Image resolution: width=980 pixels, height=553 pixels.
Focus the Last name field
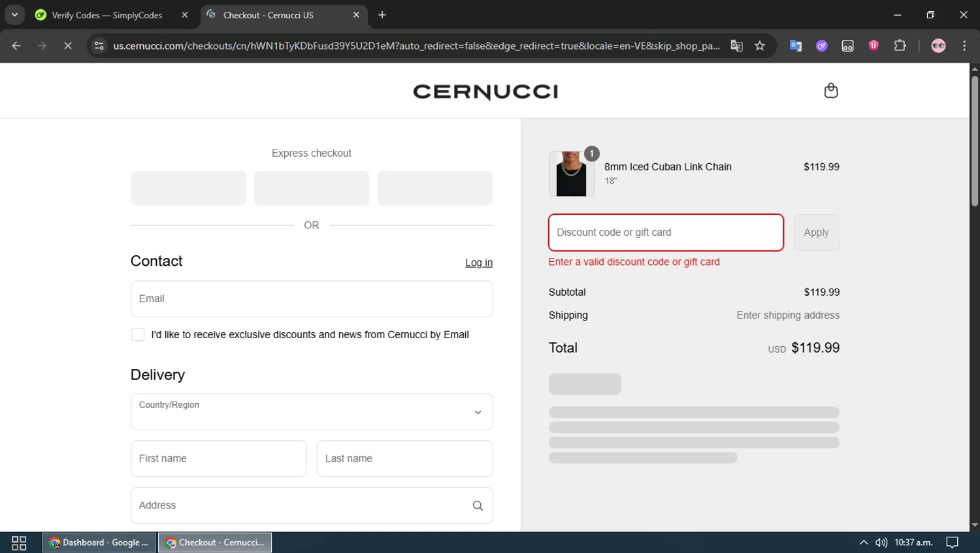404,459
